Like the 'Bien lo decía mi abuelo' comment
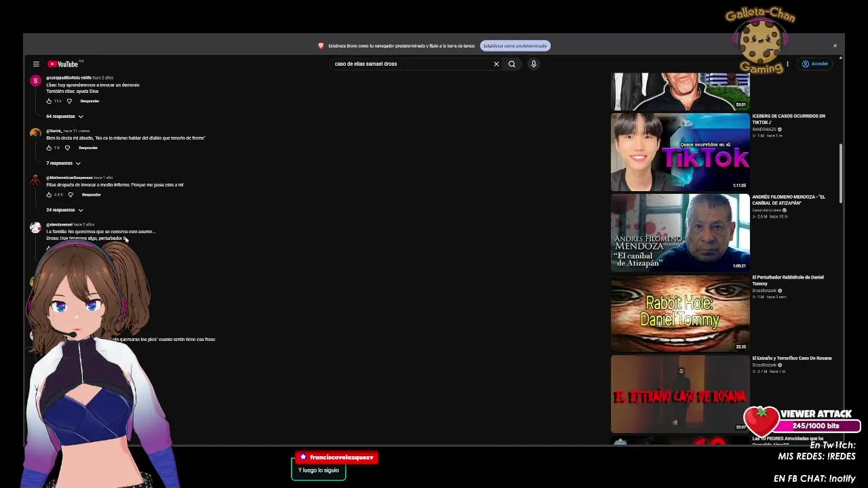 49,148
